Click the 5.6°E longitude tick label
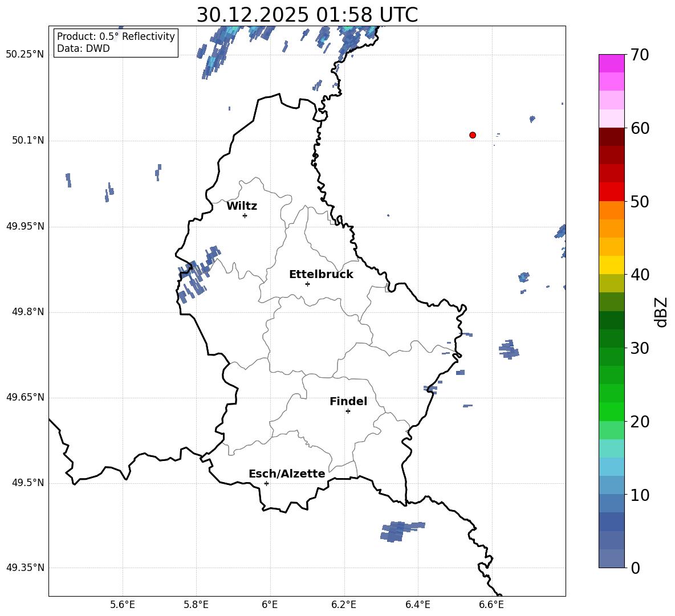Screen dimensions: 675x616 [x=123, y=605]
